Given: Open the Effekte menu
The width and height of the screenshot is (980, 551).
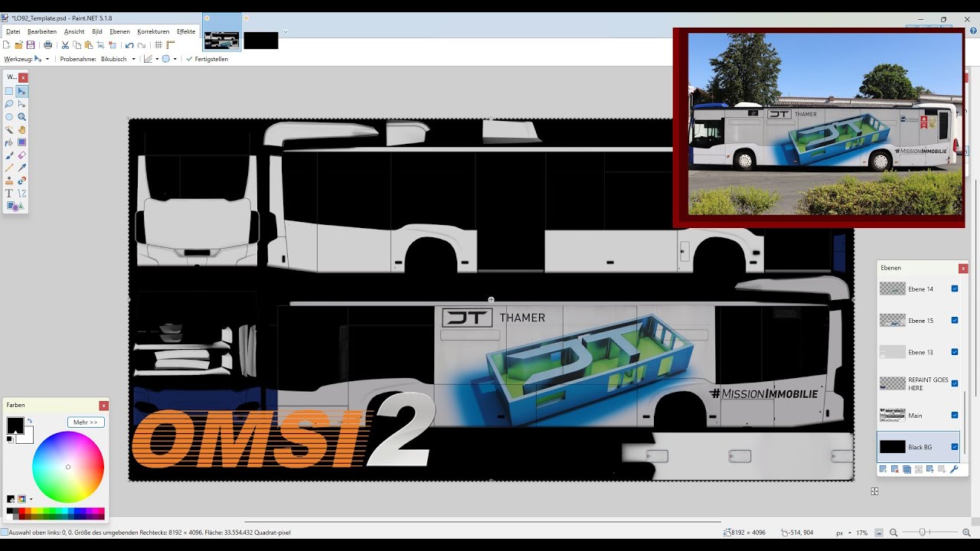Looking at the screenshot, I should point(186,31).
